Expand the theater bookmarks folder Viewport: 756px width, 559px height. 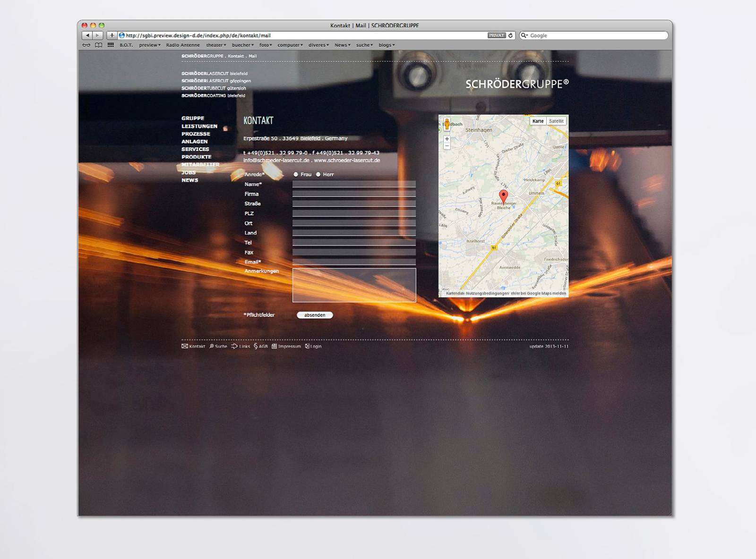coord(216,45)
